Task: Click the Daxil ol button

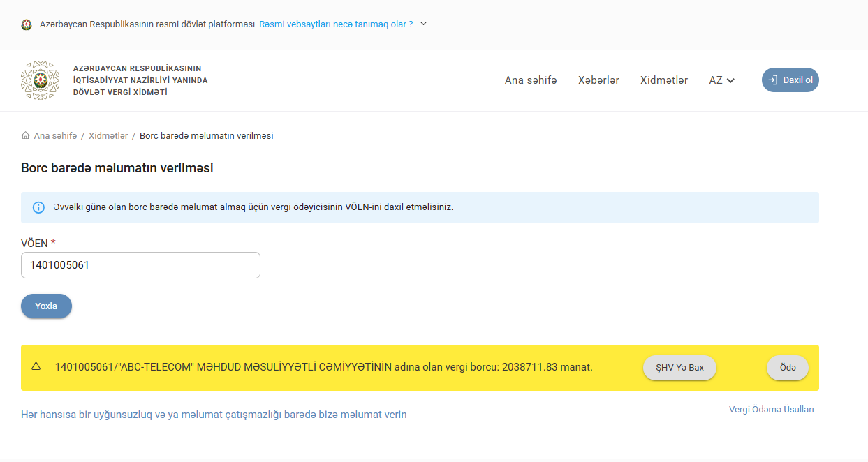Action: [790, 80]
